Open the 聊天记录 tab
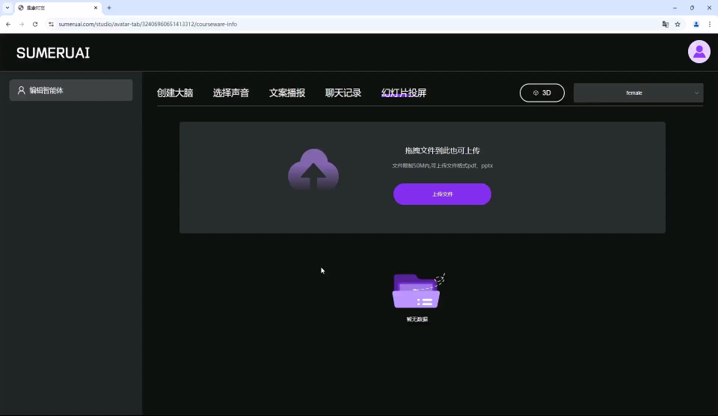The width and height of the screenshot is (718, 416). (x=343, y=93)
